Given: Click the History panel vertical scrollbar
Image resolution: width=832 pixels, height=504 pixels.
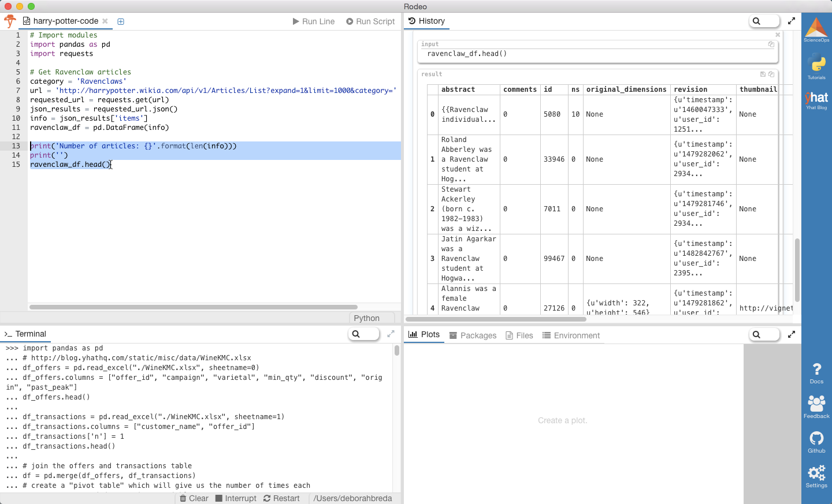Looking at the screenshot, I should point(797,270).
